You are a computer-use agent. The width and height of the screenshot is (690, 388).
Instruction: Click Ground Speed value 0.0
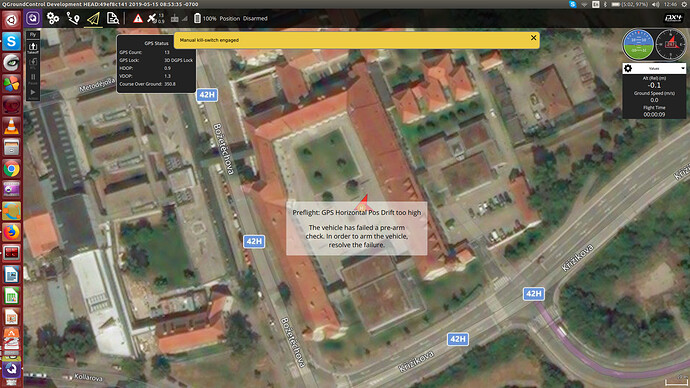654,100
